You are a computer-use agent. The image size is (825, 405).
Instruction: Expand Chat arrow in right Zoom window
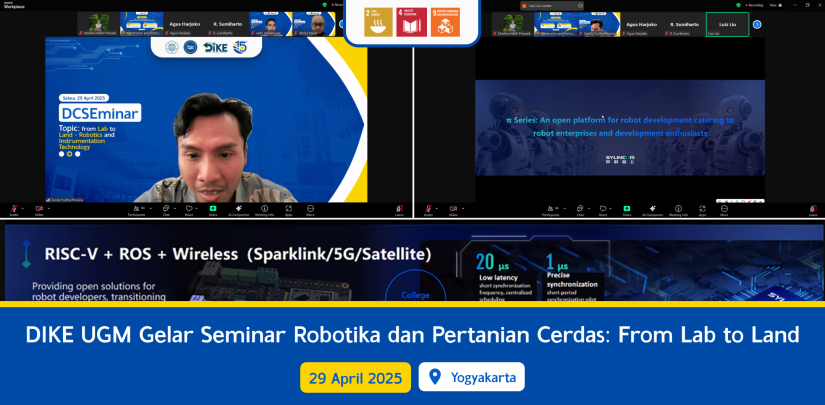click(x=588, y=208)
